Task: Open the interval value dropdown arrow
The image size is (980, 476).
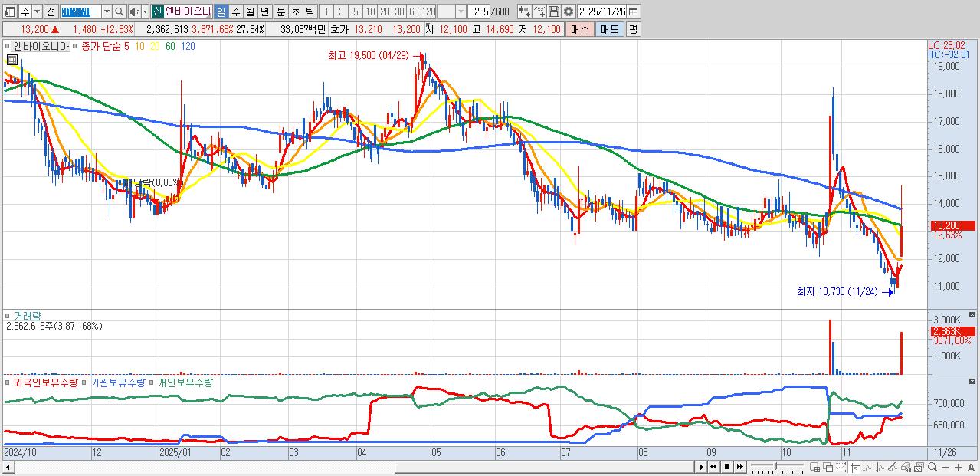Action: tap(461, 11)
